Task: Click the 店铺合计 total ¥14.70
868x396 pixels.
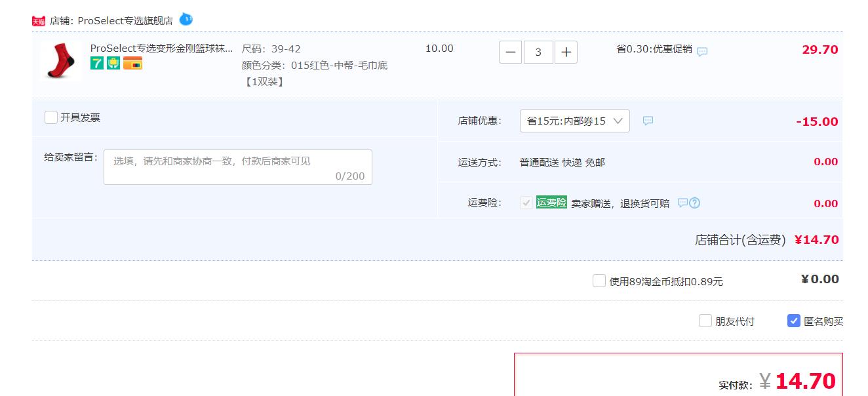Action: tap(817, 240)
